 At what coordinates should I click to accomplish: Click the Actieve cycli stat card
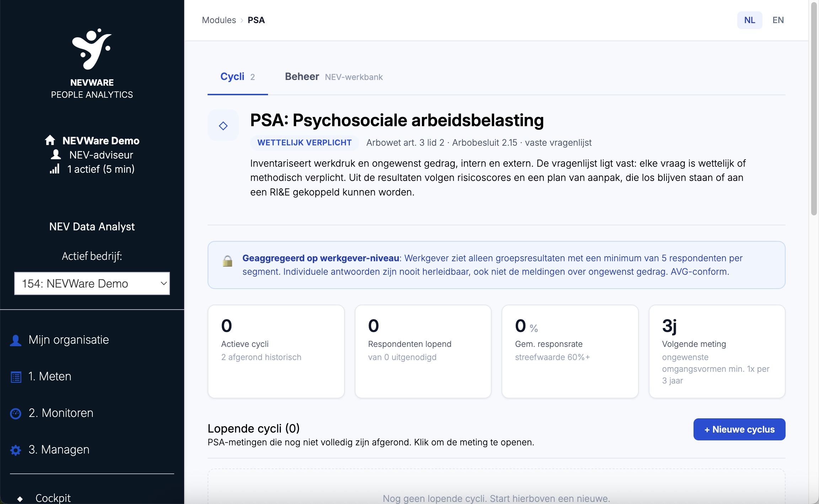[x=276, y=351]
